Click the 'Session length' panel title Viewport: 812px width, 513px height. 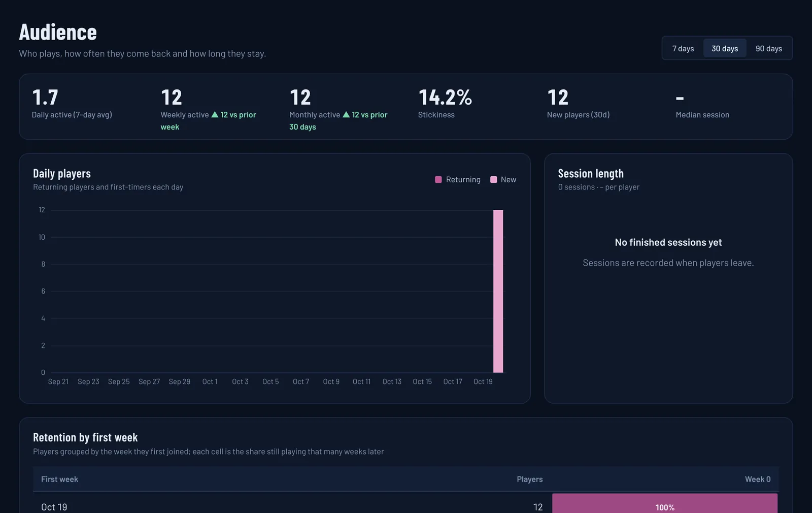(591, 174)
